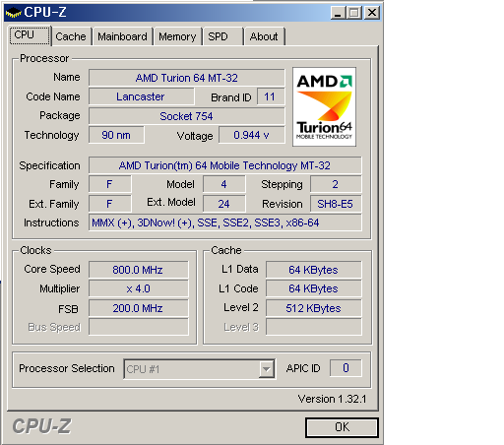
Task: Click the Instructions field listing MMX, SSE
Action: click(225, 222)
